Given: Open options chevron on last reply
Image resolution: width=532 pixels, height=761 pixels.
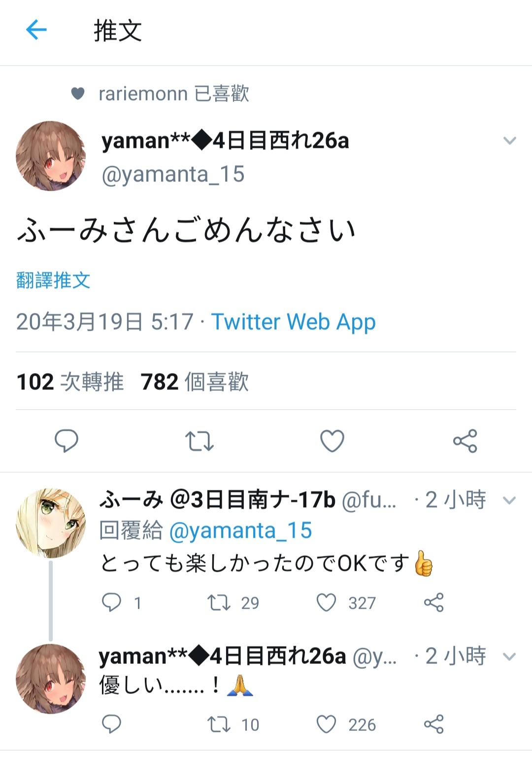Looking at the screenshot, I should pyautogui.click(x=509, y=657).
